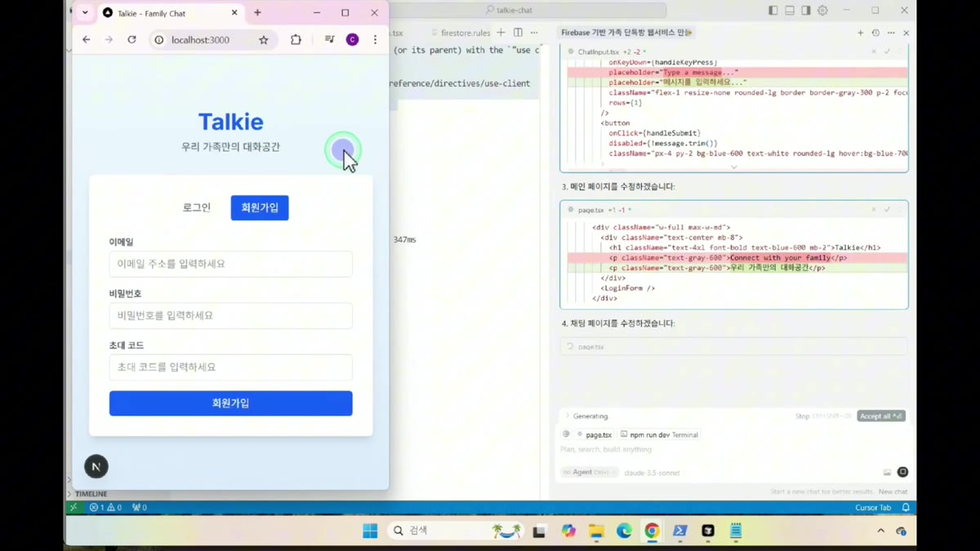Switch to the 로그인 tab
Viewport: 980px width, 551px height.
[x=197, y=207]
